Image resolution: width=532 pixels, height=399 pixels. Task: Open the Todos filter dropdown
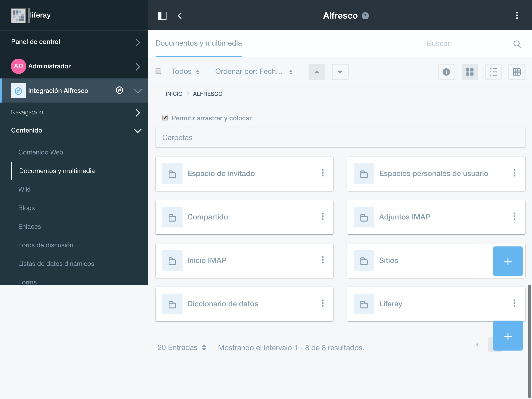pos(185,72)
